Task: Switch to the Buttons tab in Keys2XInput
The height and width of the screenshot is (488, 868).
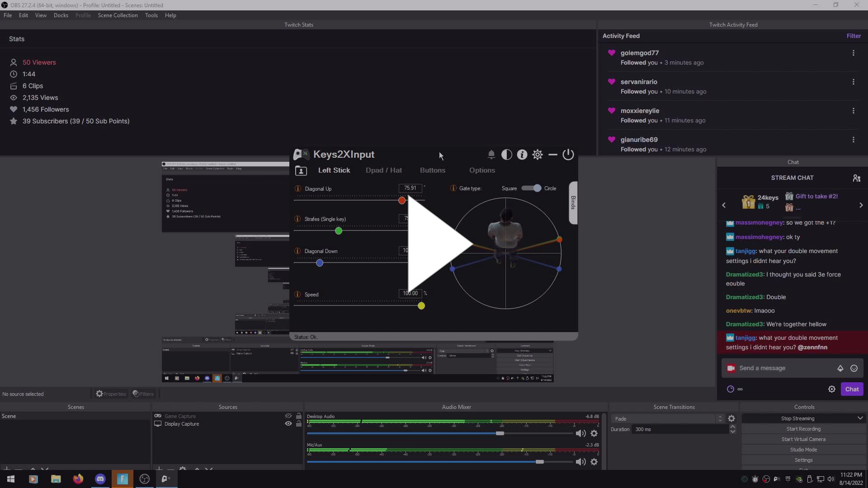Action: point(433,170)
